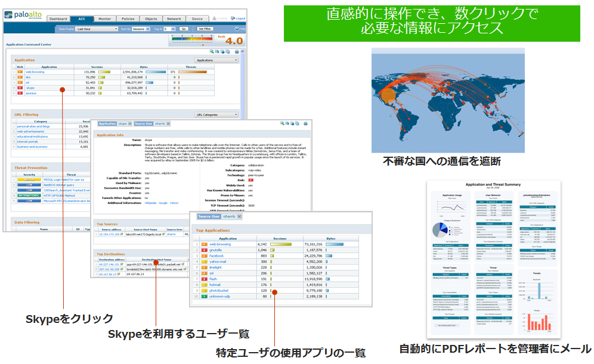This screenshot has height=364, width=594.
Task: Open the Dashboard tab
Action: 58,18
